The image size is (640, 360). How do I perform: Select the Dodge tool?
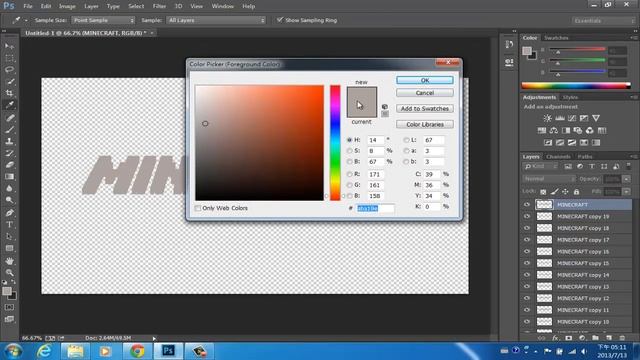click(9, 200)
